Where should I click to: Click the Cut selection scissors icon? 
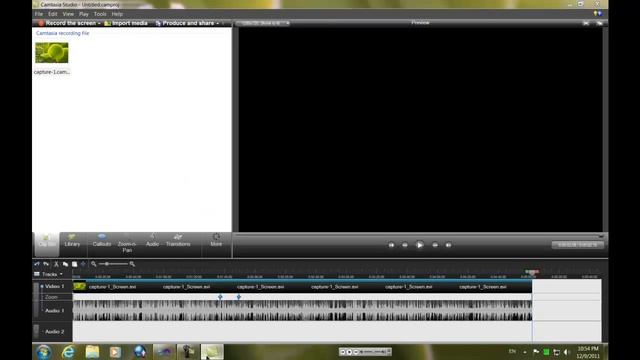(56, 264)
